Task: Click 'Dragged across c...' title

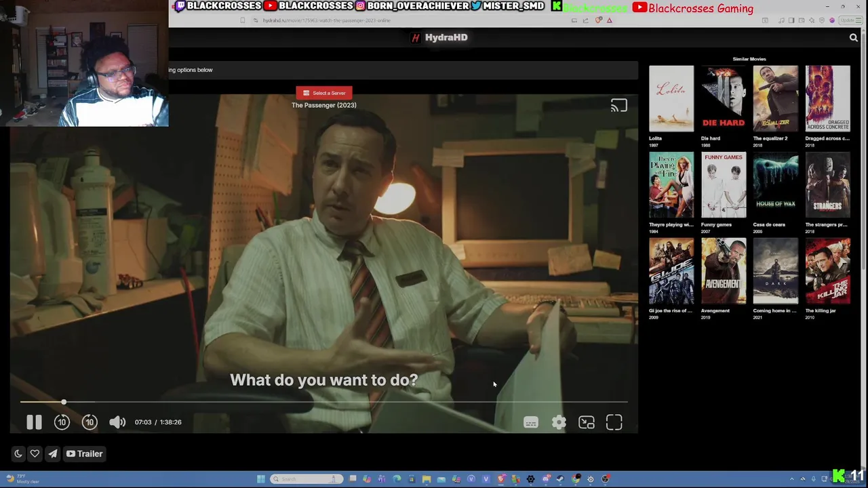Action: click(x=827, y=138)
